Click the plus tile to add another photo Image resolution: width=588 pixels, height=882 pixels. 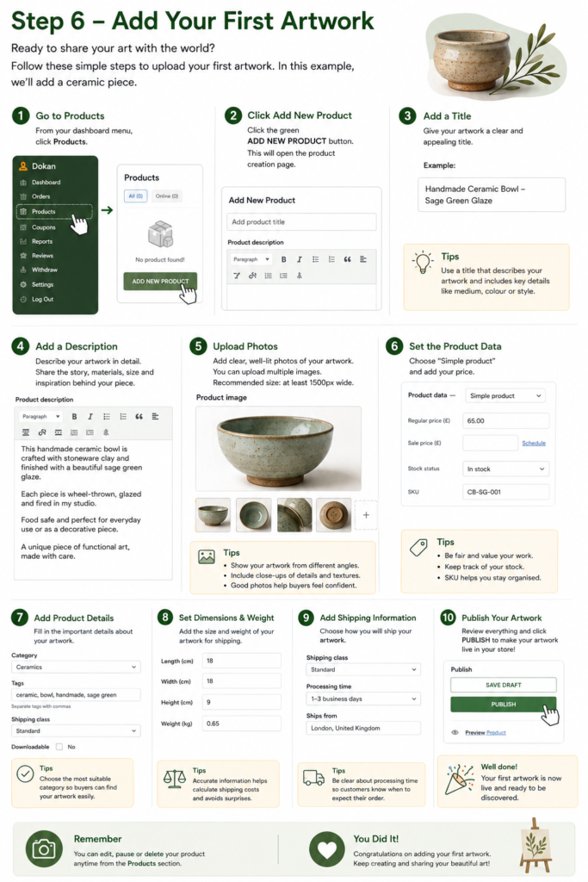366,515
